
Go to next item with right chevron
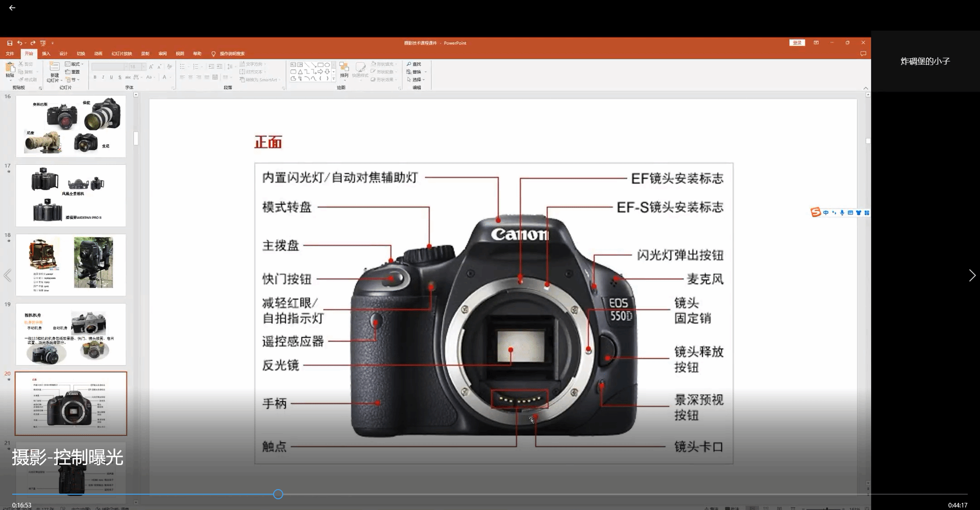point(972,275)
